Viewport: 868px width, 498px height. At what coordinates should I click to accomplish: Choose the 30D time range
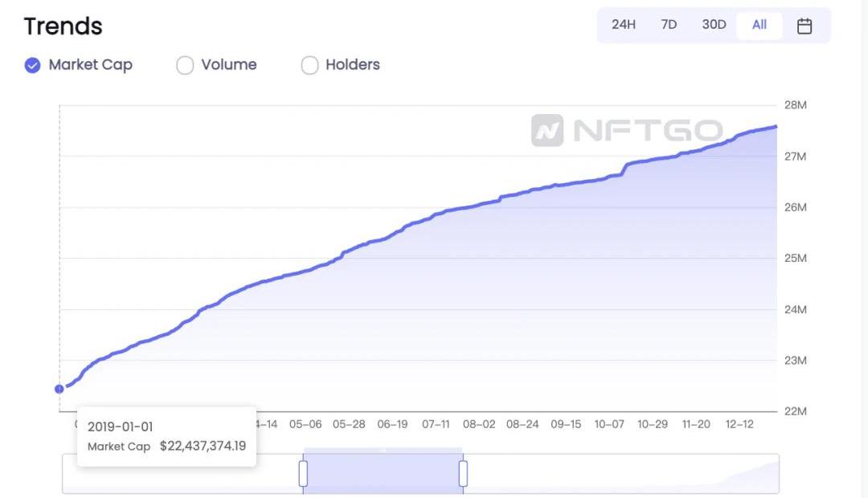[x=714, y=25]
